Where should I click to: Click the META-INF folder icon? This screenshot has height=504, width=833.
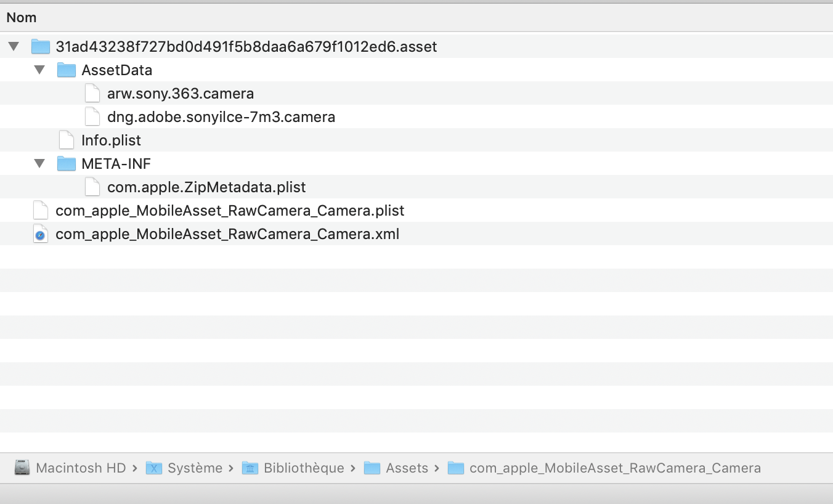click(x=67, y=164)
